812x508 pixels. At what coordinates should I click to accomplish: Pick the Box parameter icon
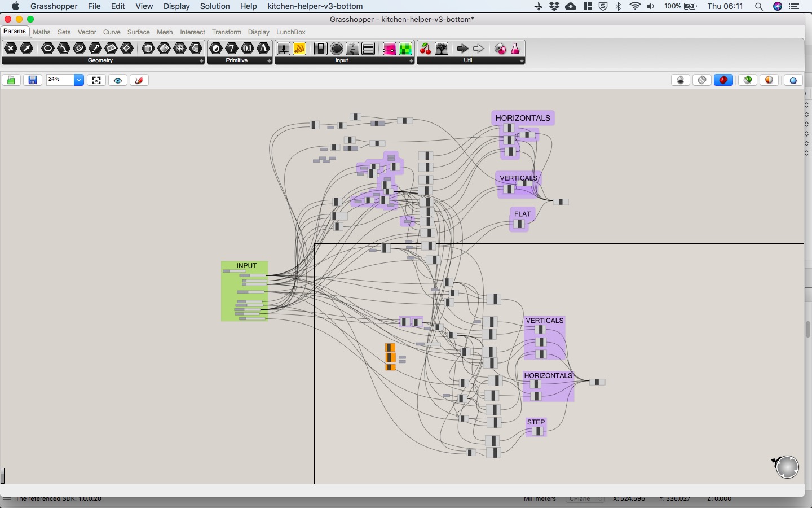tap(148, 49)
